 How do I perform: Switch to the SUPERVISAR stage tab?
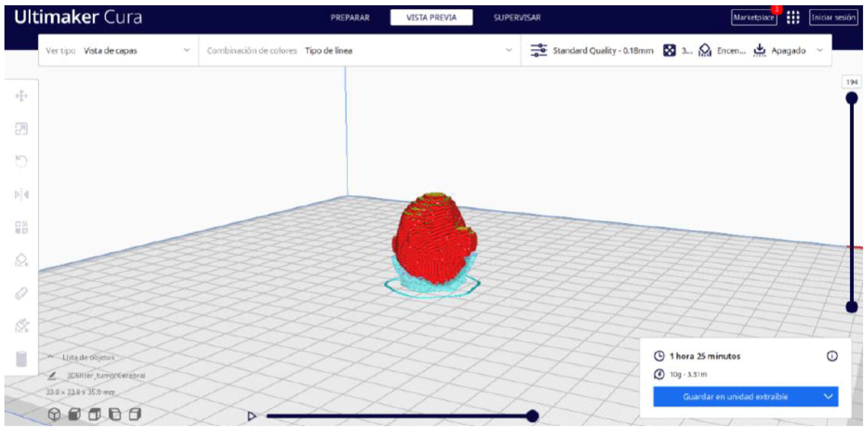click(517, 18)
